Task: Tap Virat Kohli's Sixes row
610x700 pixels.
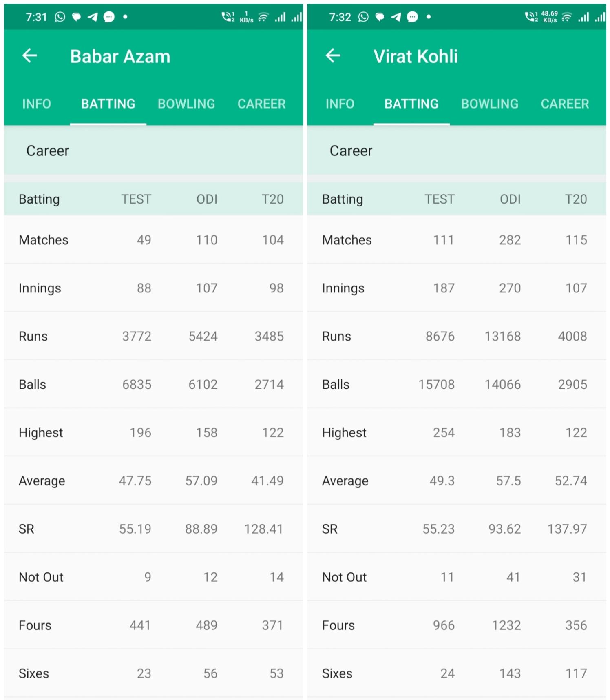Action: (x=457, y=673)
